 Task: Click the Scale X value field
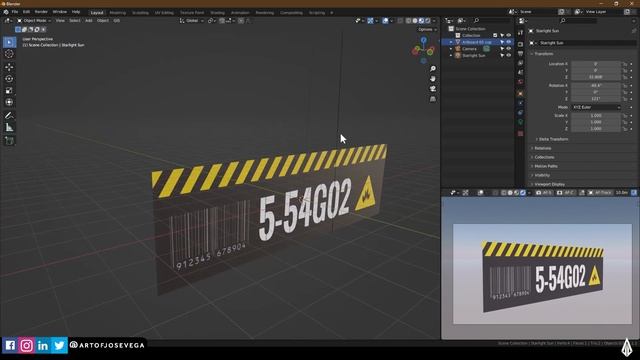(596, 116)
